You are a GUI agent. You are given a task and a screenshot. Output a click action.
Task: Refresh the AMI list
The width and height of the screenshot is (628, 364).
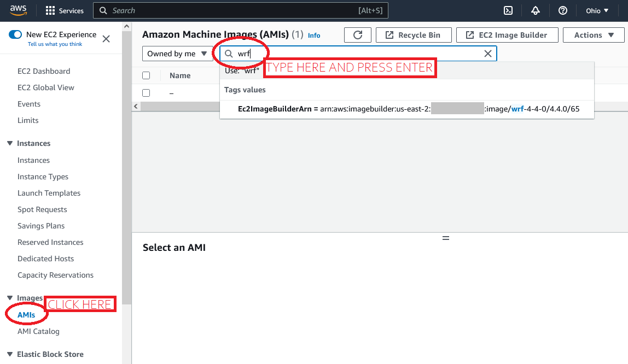pos(358,35)
